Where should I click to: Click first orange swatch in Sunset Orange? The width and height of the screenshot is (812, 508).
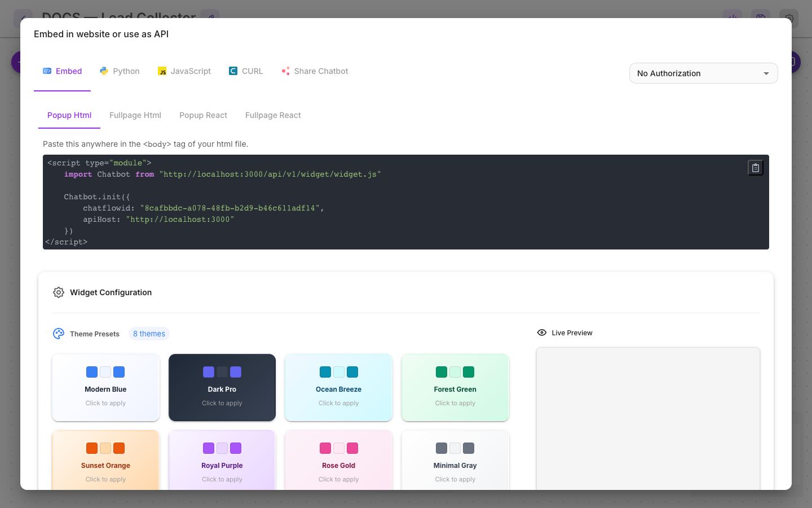coord(92,448)
